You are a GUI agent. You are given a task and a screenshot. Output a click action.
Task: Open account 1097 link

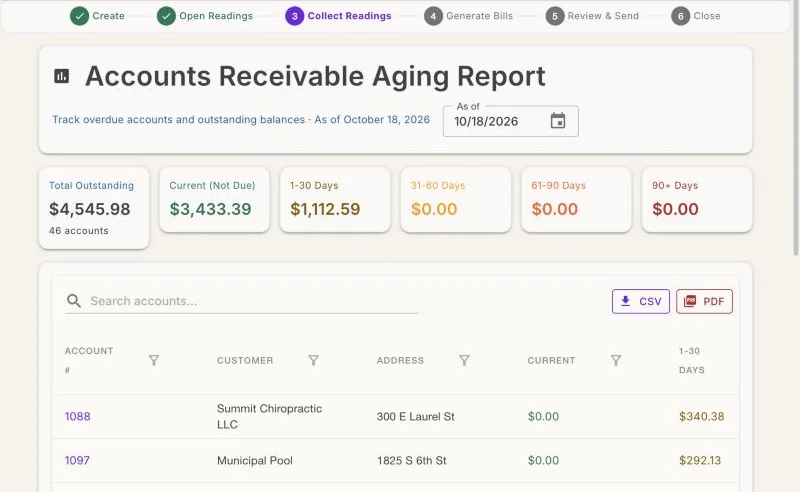coord(77,460)
